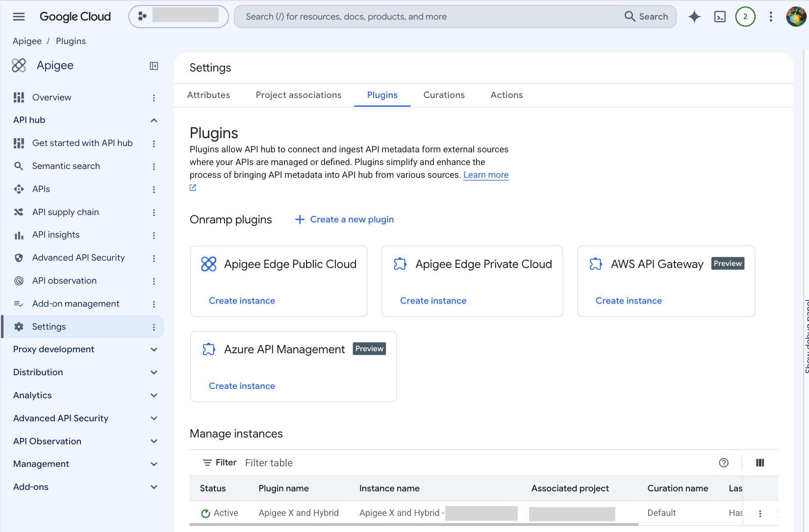Viewport: 809px width, 532px height.
Task: Open more options for Settings item
Action: (x=154, y=327)
